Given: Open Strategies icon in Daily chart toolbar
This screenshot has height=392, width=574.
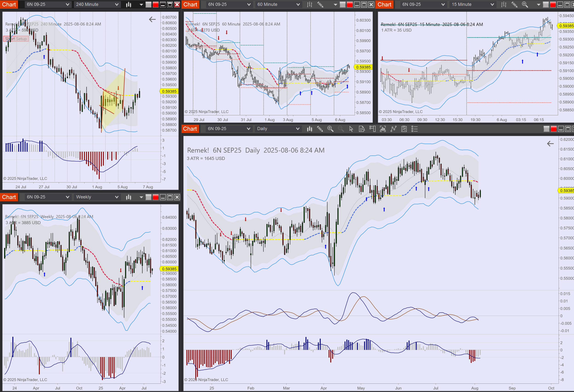Looking at the screenshot, I should tap(404, 129).
